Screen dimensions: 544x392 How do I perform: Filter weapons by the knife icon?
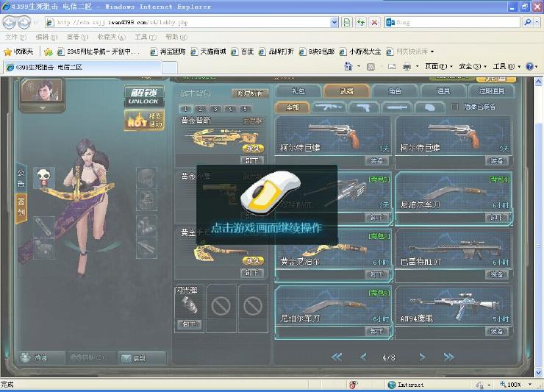click(396, 107)
